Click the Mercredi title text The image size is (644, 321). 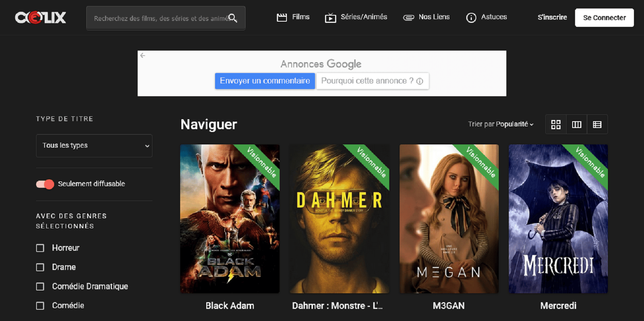tap(558, 306)
